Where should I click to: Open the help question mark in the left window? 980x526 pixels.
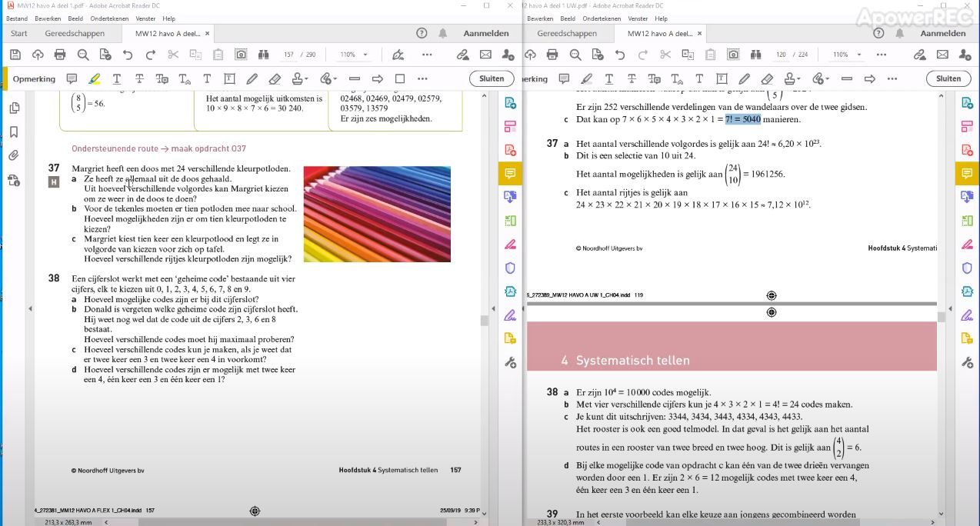[x=422, y=34]
